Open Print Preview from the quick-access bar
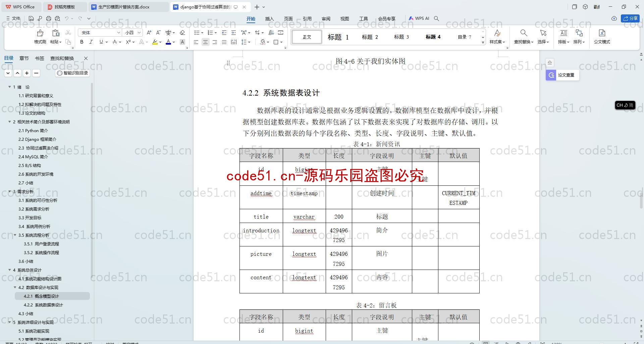This screenshot has height=344, width=644. [x=57, y=18]
